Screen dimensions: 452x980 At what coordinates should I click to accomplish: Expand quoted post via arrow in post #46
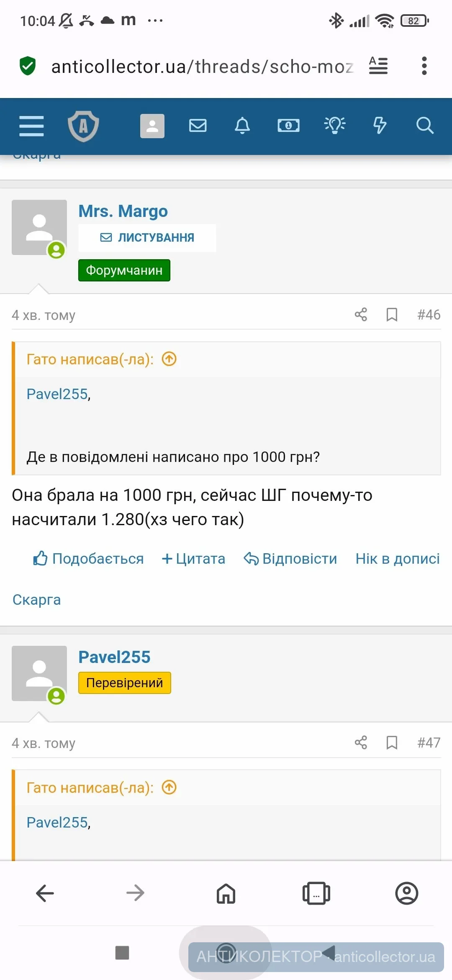pos(169,359)
